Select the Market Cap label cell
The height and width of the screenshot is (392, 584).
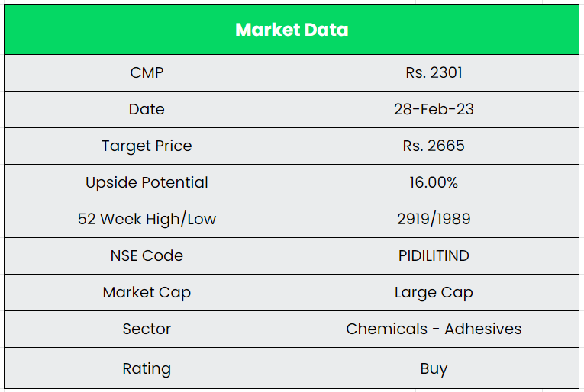click(x=147, y=292)
